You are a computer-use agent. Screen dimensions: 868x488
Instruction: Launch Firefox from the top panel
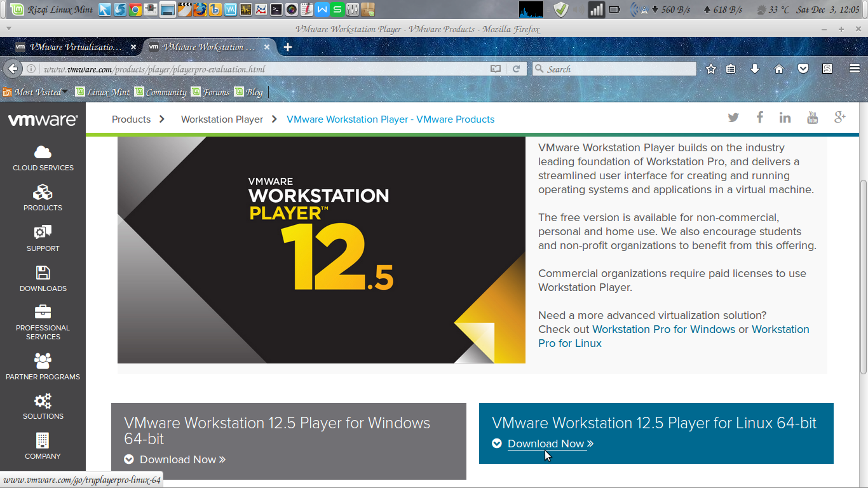[x=200, y=10]
